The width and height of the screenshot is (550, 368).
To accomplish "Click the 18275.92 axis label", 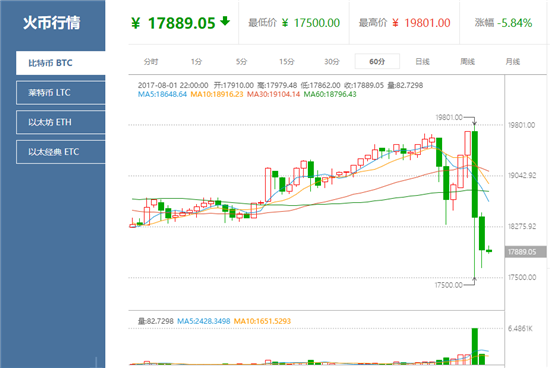I will pyautogui.click(x=522, y=227).
